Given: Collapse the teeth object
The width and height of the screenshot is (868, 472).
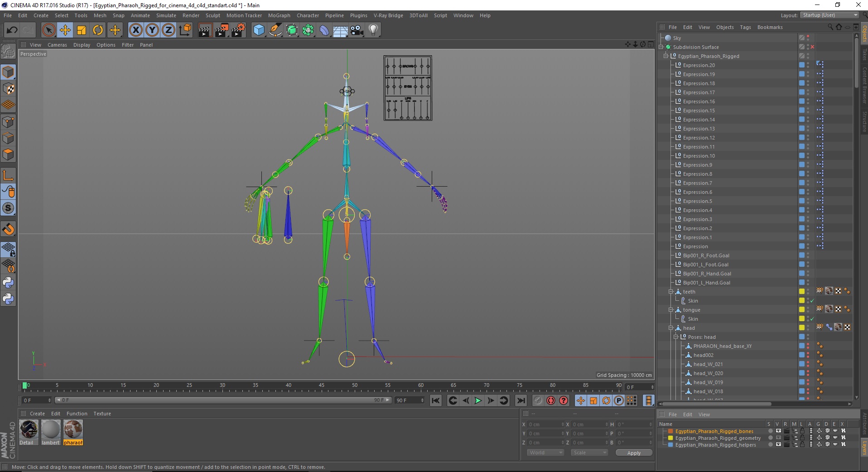Looking at the screenshot, I should point(671,292).
